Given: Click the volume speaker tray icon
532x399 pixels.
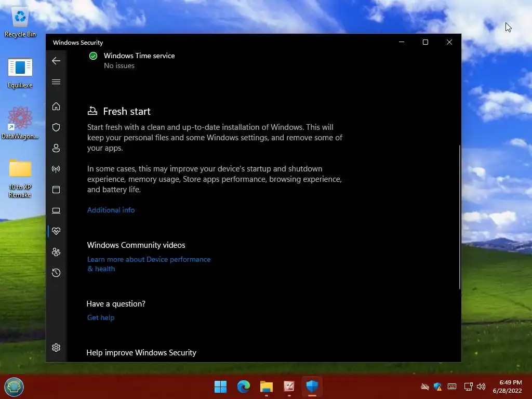Looking at the screenshot, I should (481, 387).
